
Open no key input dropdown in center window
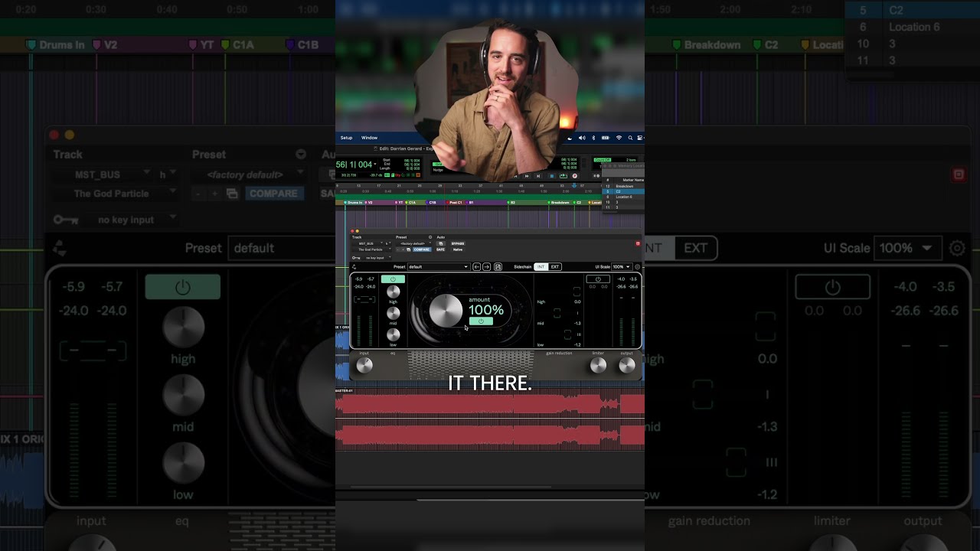377,258
